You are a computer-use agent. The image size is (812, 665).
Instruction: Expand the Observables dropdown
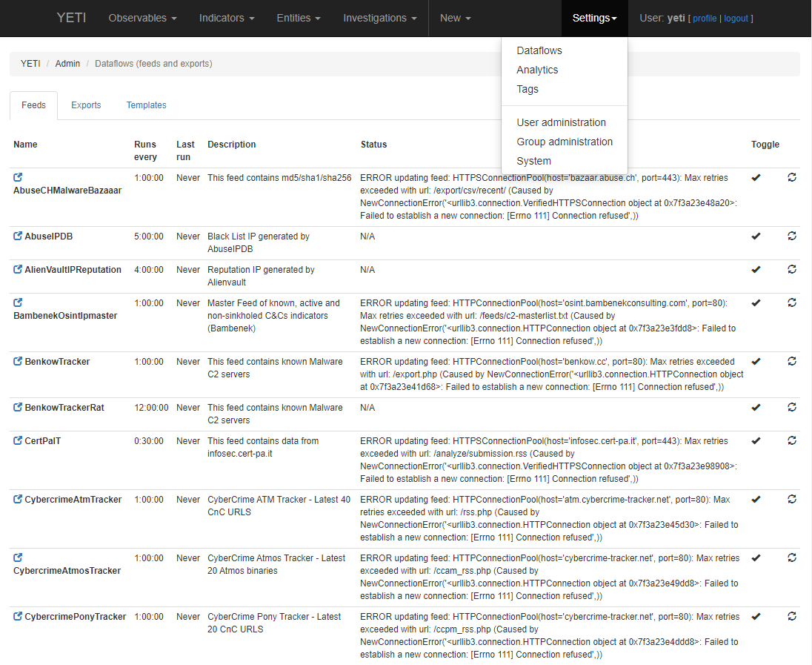(142, 18)
